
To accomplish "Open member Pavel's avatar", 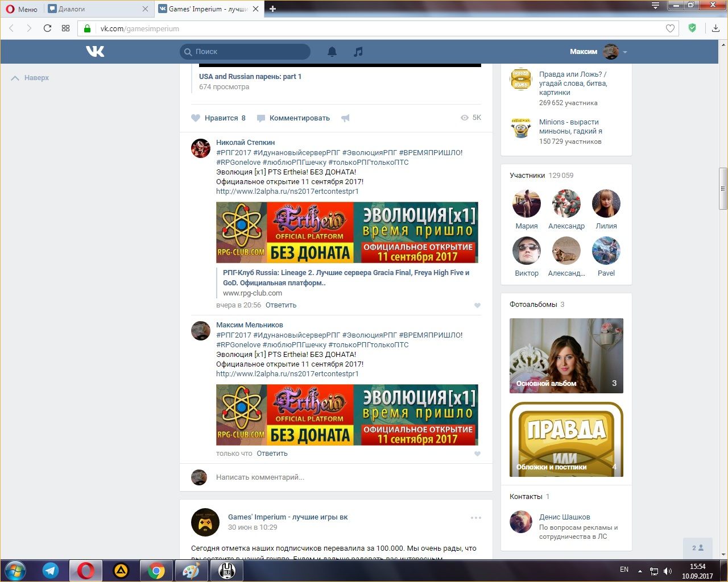I will click(x=606, y=251).
